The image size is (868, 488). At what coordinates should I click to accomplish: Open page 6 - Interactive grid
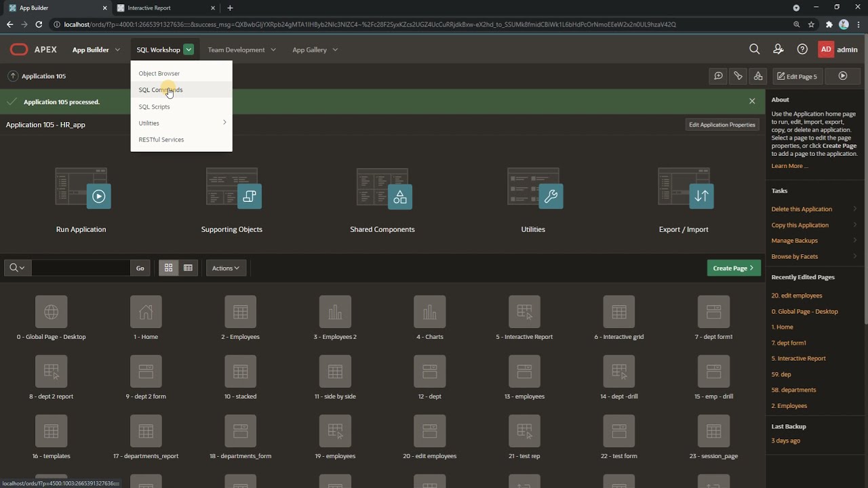(619, 312)
